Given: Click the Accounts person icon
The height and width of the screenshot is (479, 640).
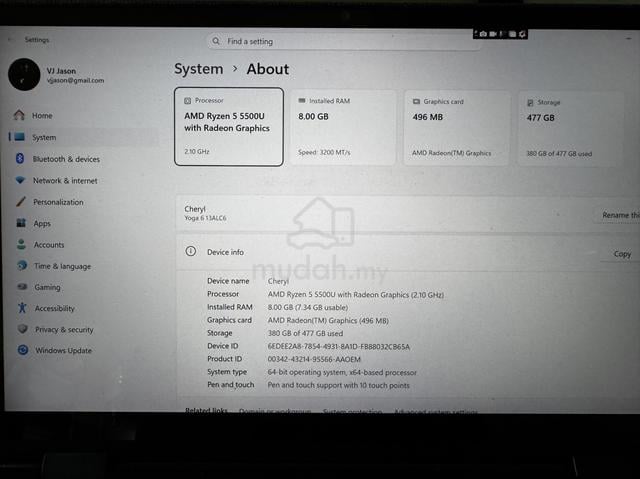Looking at the screenshot, I should [x=21, y=244].
